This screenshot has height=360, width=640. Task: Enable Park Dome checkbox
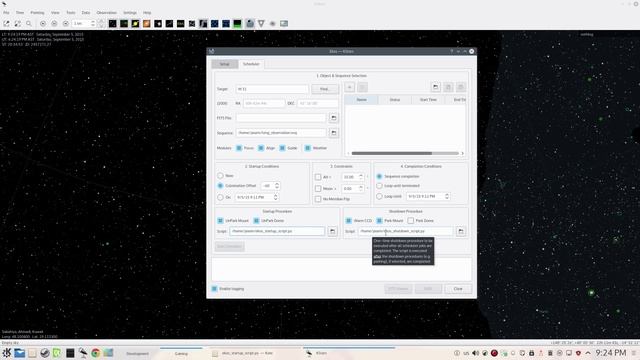pos(411,220)
